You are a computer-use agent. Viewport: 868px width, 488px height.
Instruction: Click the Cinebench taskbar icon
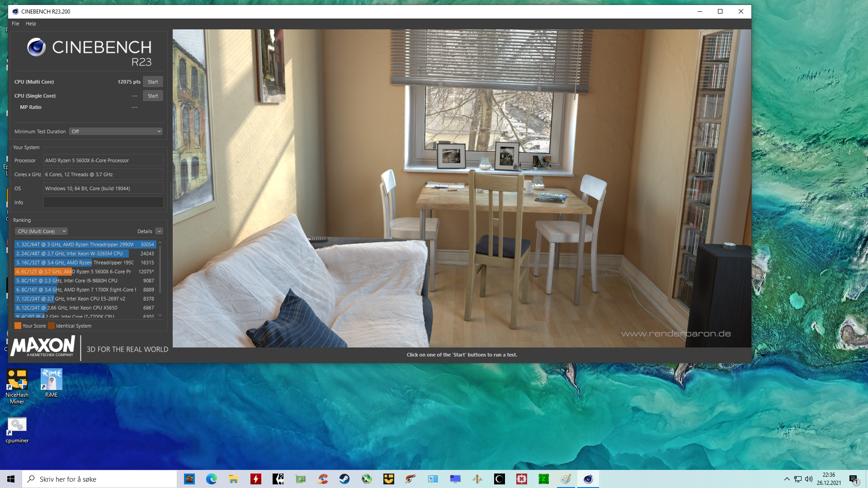pyautogui.click(x=588, y=479)
